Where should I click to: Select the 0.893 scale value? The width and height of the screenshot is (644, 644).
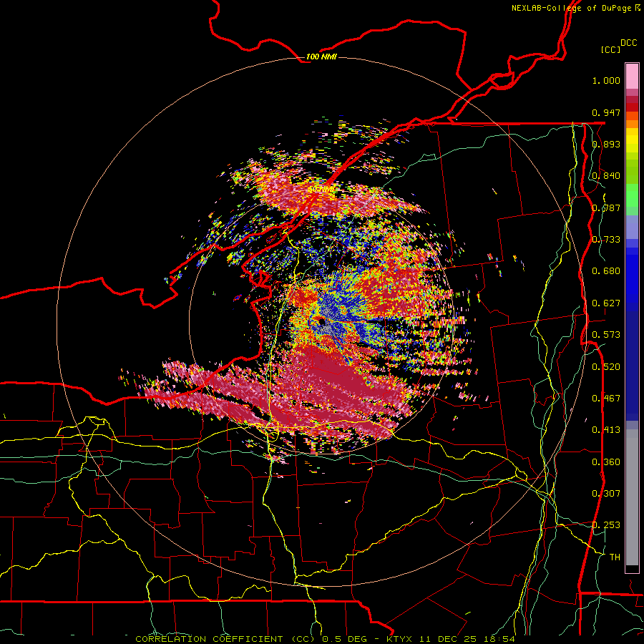point(606,144)
